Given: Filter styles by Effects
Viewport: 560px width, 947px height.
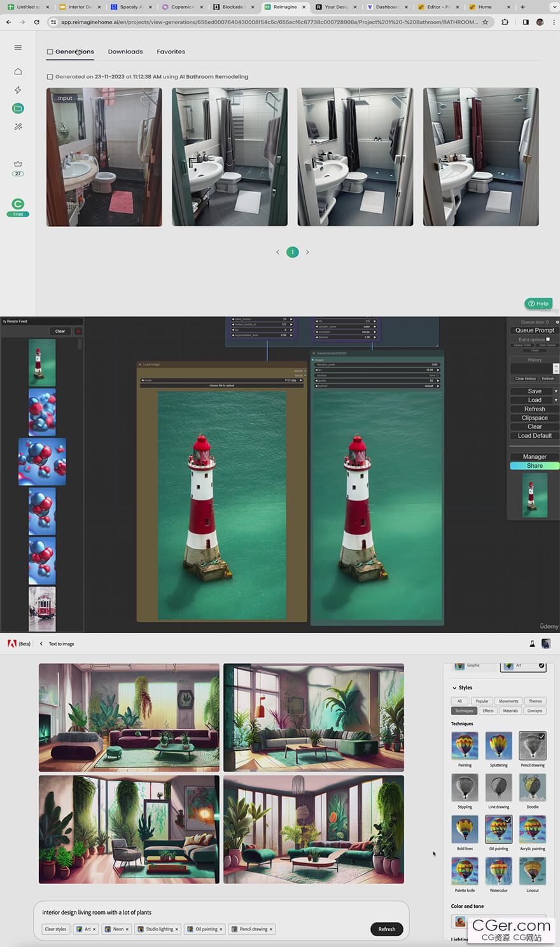Looking at the screenshot, I should 488,710.
